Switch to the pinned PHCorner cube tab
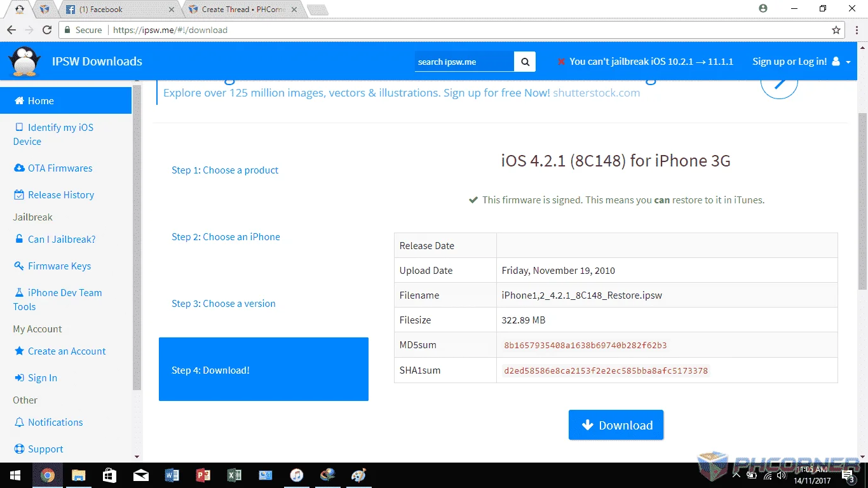 (x=44, y=10)
